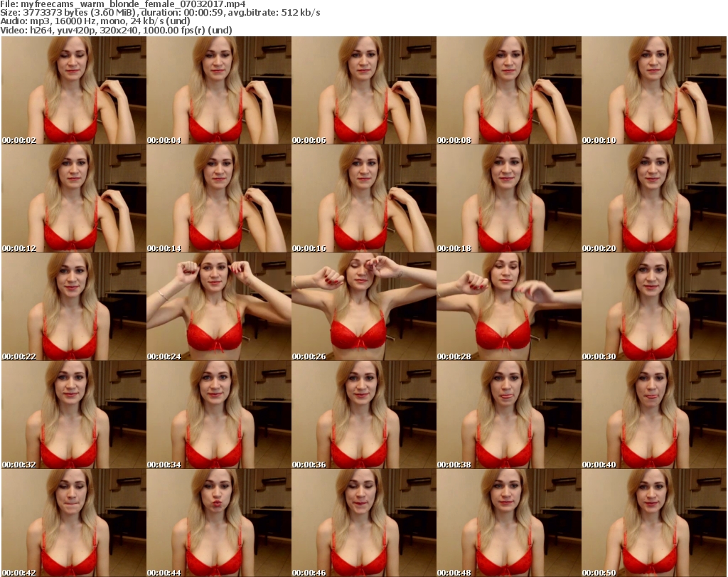Select the thumbnail stamped 00:00:32
Screen dimensions: 728x577
[x=74, y=414]
